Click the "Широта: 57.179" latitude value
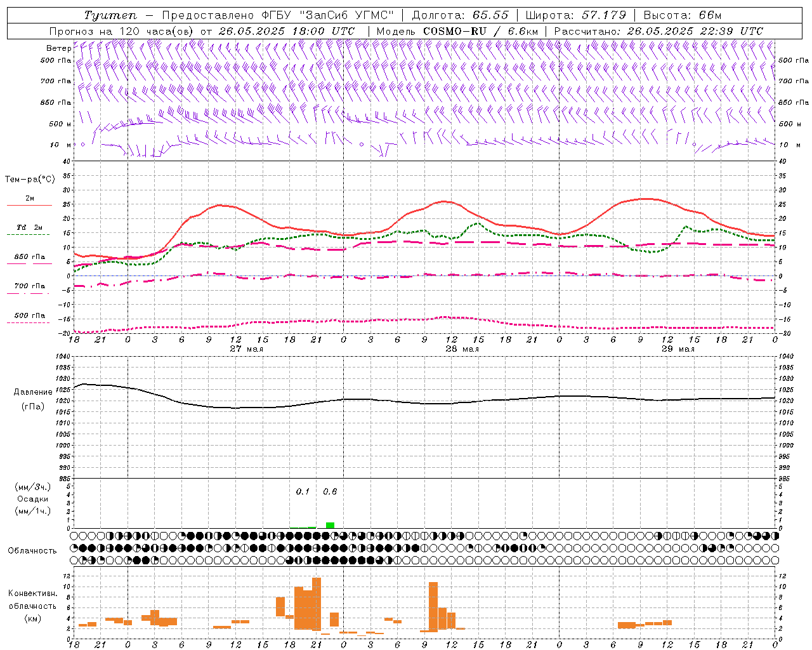The height and width of the screenshot is (650, 812). (x=576, y=15)
